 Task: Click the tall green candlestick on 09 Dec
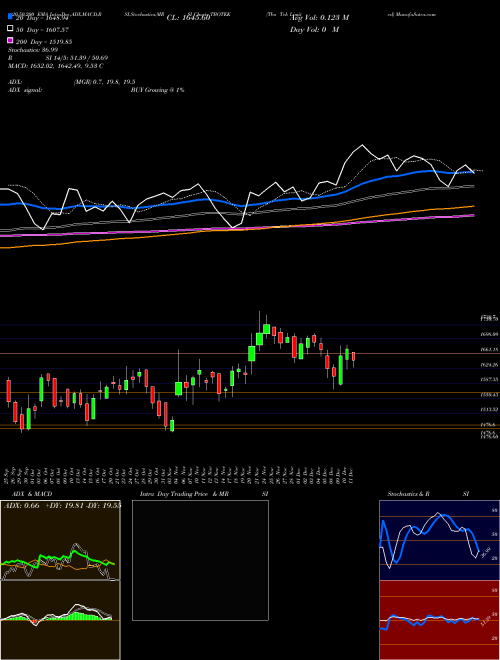point(340,370)
